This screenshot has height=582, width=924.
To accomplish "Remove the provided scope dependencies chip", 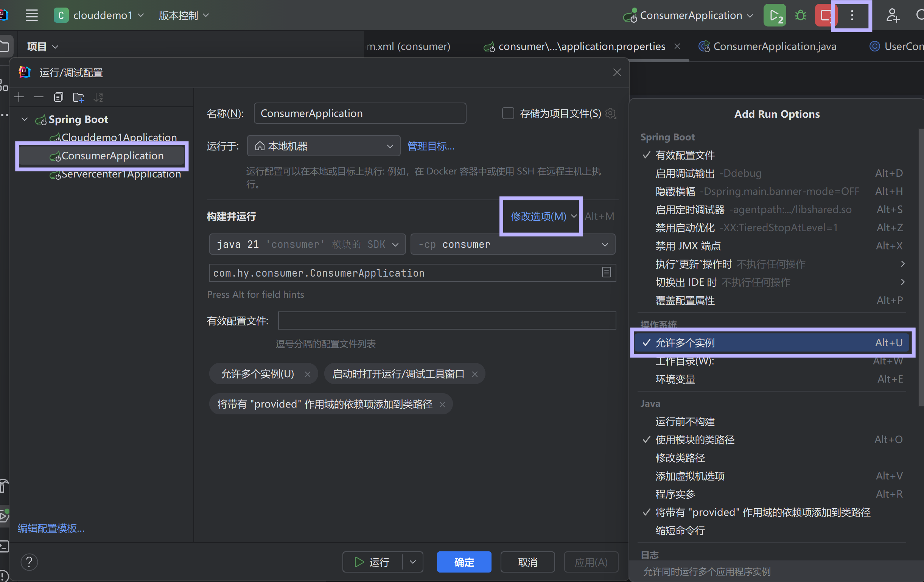I will 442,405.
